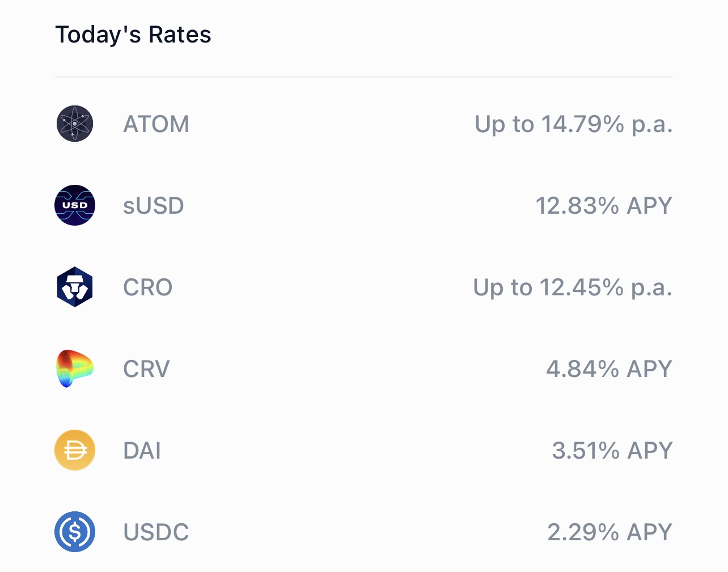Open the ATOM asset name

point(156,124)
